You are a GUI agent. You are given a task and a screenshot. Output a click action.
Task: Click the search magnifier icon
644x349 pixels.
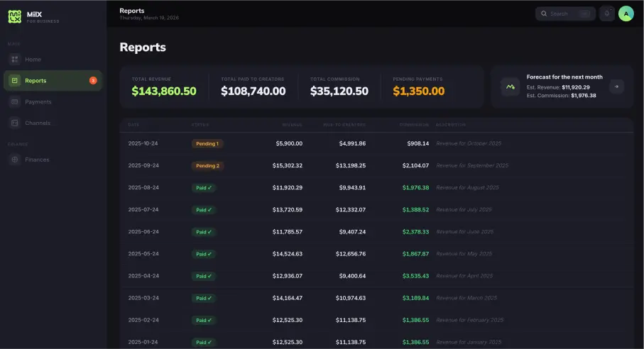click(x=544, y=13)
